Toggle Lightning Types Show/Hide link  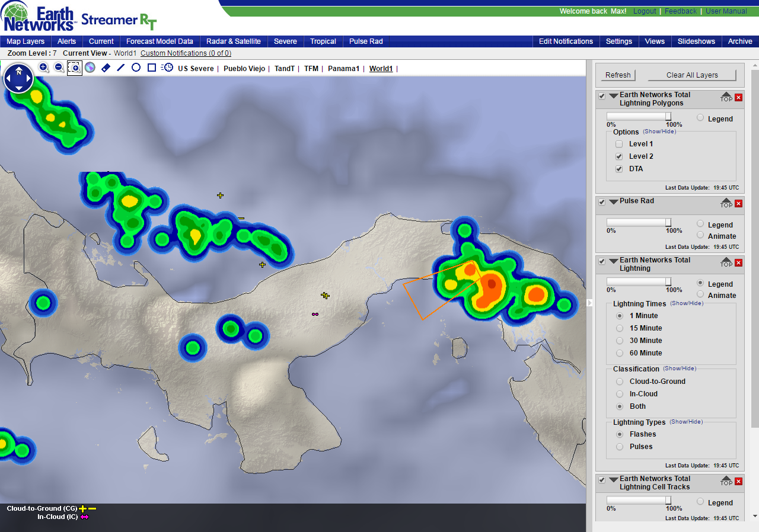click(x=686, y=422)
